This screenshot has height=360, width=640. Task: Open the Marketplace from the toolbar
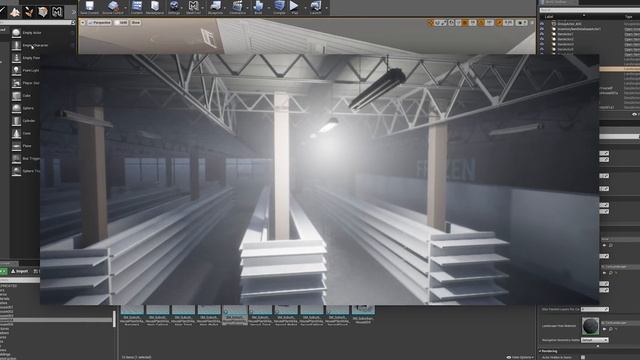(155, 7)
